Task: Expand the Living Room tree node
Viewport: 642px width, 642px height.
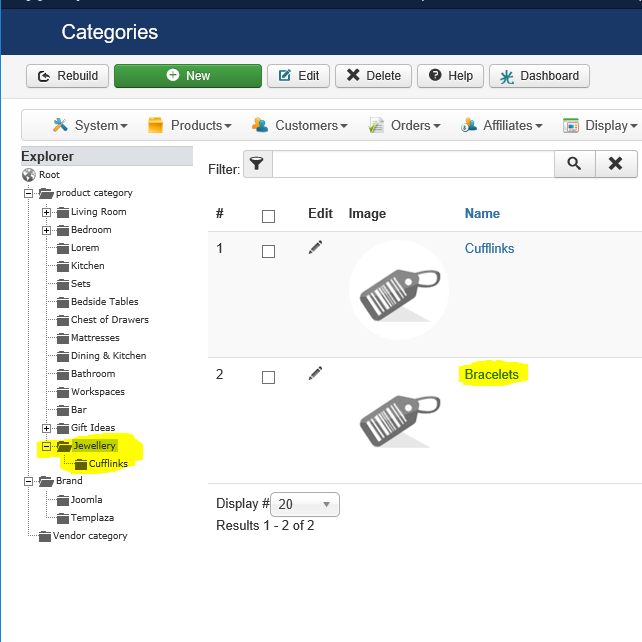Action: [46, 212]
